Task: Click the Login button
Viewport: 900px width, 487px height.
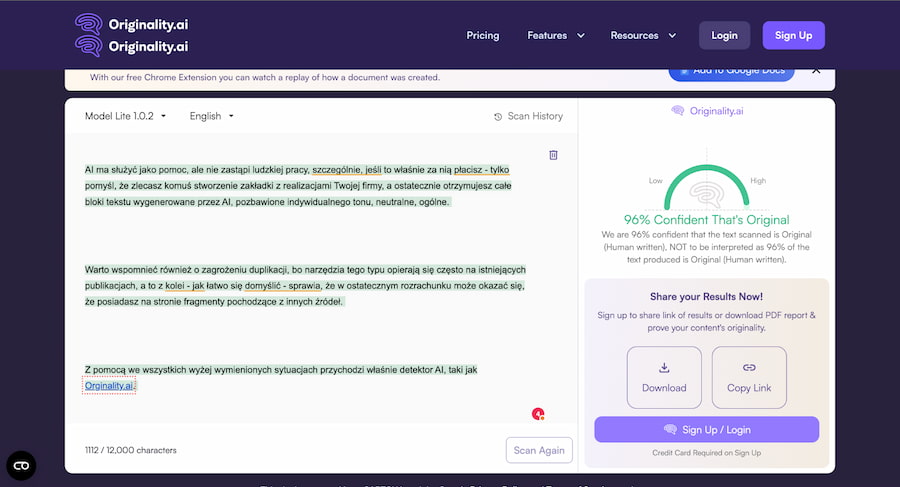Action: [724, 36]
